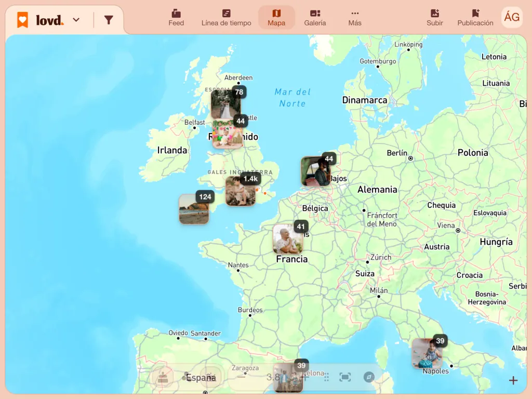Click the Letonia country label
This screenshot has height=399, width=532.
[x=494, y=57]
